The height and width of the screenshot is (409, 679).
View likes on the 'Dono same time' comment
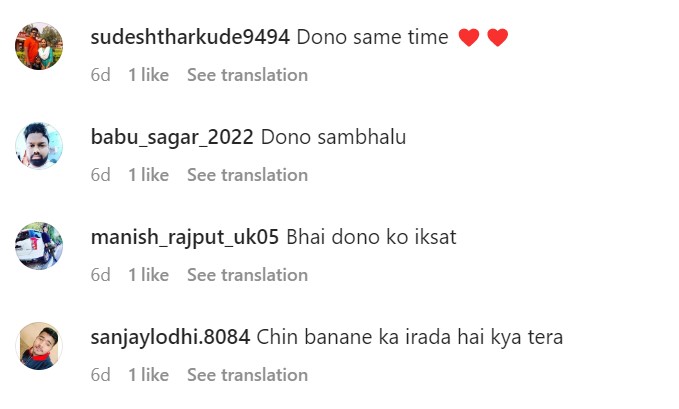pyautogui.click(x=148, y=75)
